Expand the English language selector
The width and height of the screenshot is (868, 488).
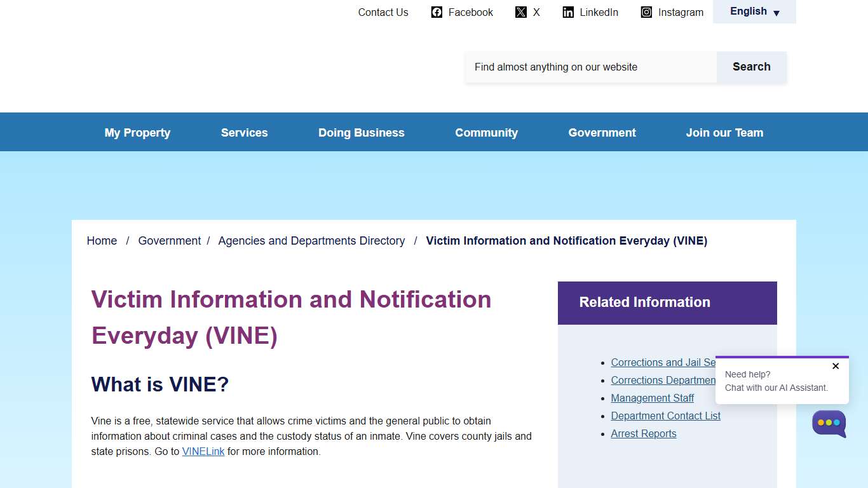click(x=754, y=11)
